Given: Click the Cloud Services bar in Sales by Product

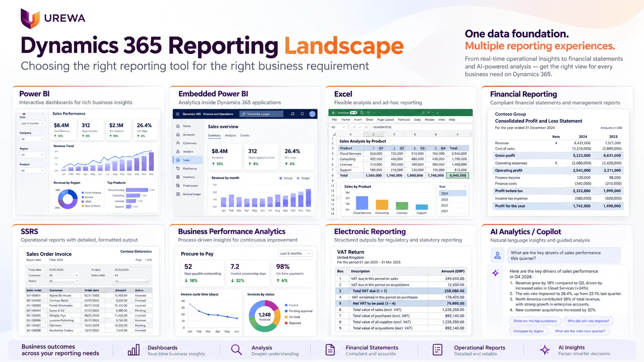Looking at the screenshot, I should [x=362, y=203].
